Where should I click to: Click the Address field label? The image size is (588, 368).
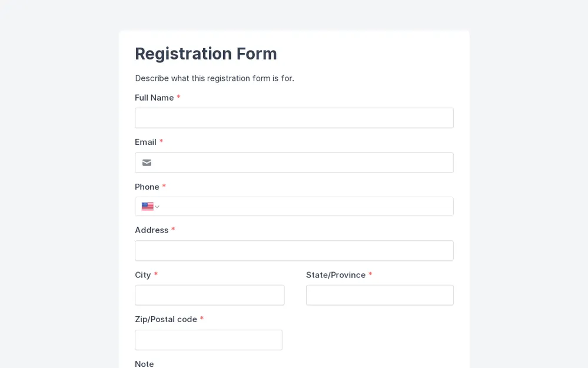click(x=151, y=230)
